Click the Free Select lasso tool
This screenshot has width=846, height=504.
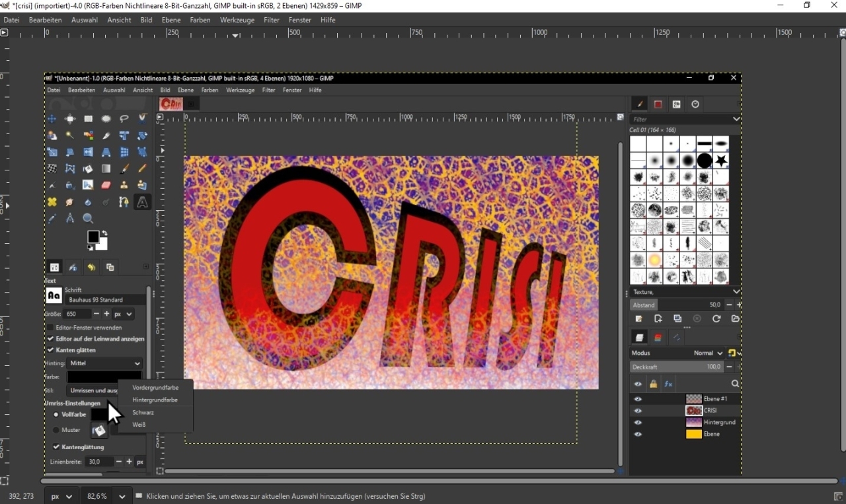[x=124, y=119]
